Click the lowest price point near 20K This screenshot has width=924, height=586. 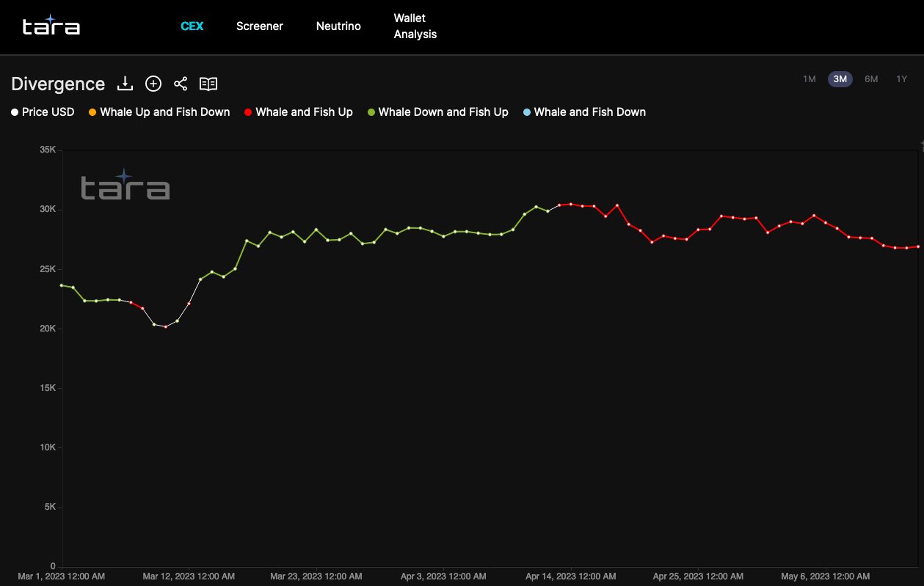coord(166,326)
